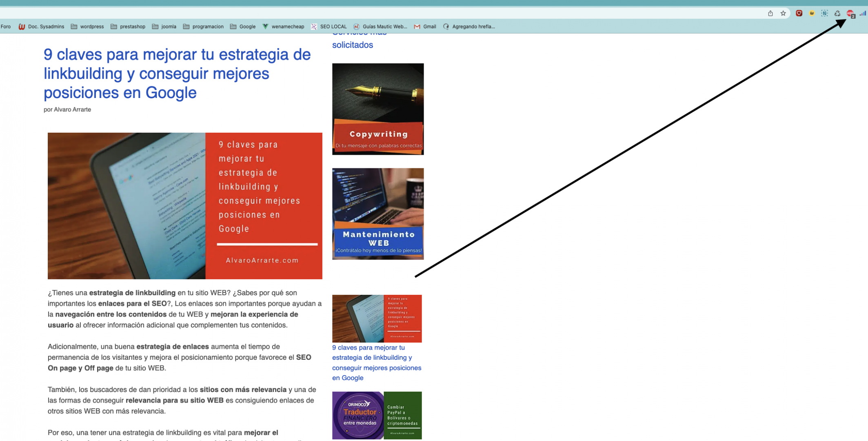Image resolution: width=868 pixels, height=441 pixels.
Task: Expand the joomla bookmarks folder
Action: [x=164, y=27]
